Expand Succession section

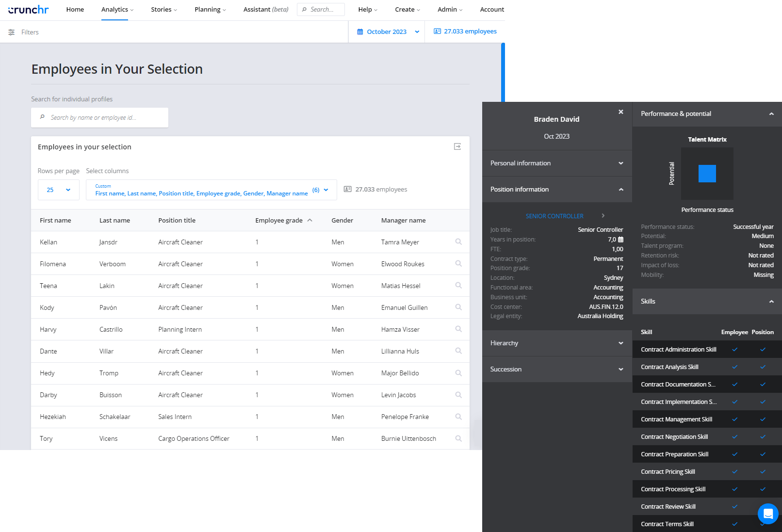[557, 370]
